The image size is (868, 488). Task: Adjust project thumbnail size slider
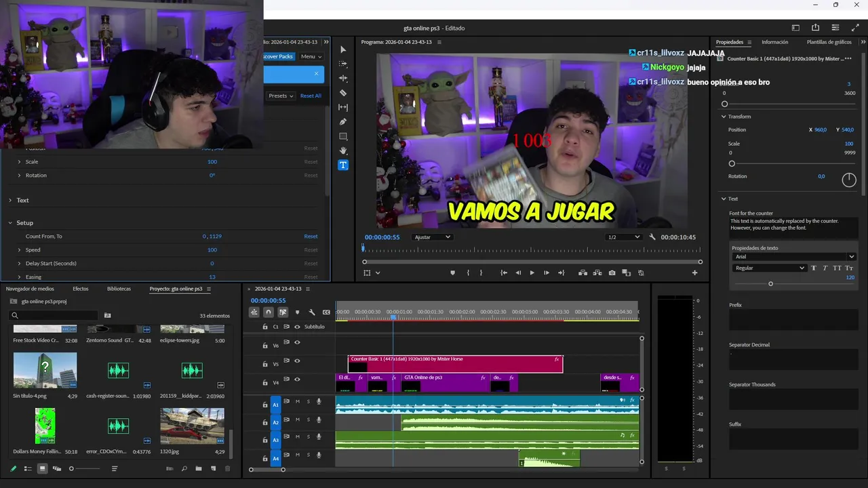71,469
